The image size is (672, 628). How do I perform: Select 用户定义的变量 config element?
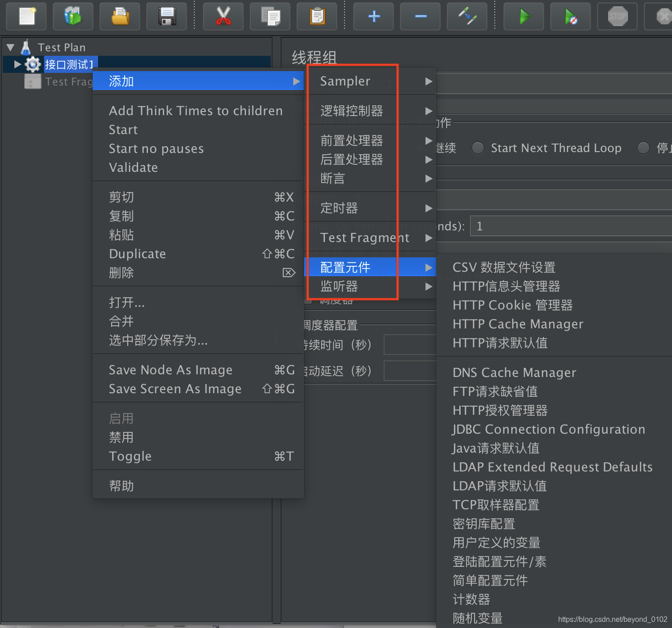[554, 543]
